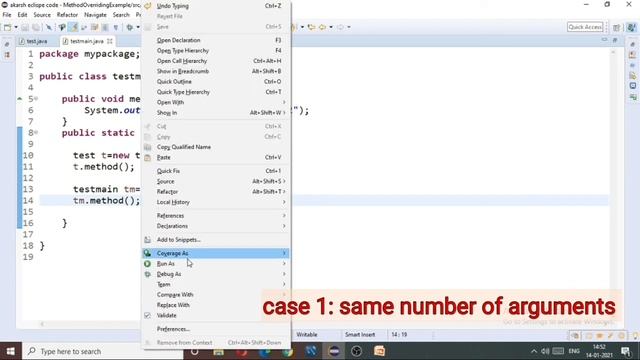The height and width of the screenshot is (360, 640).
Task: Click the Open Perspective icon beside Quick Access
Action: click(617, 27)
